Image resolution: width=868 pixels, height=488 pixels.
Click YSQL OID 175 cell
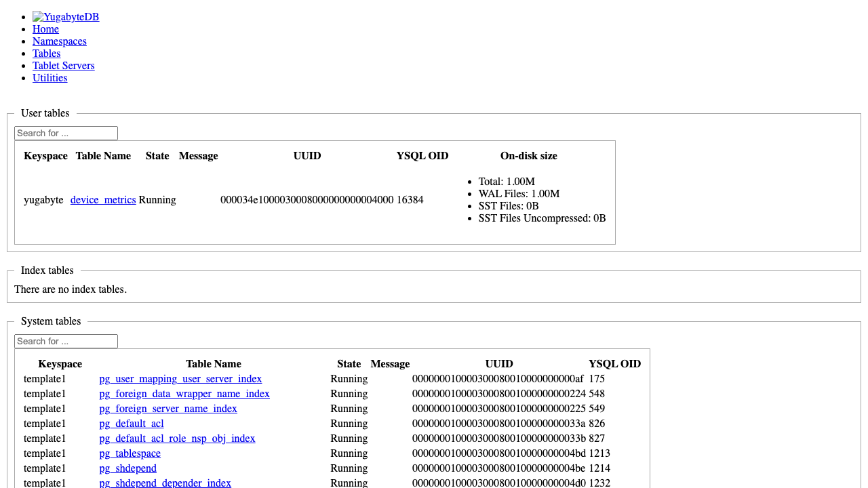pyautogui.click(x=597, y=379)
